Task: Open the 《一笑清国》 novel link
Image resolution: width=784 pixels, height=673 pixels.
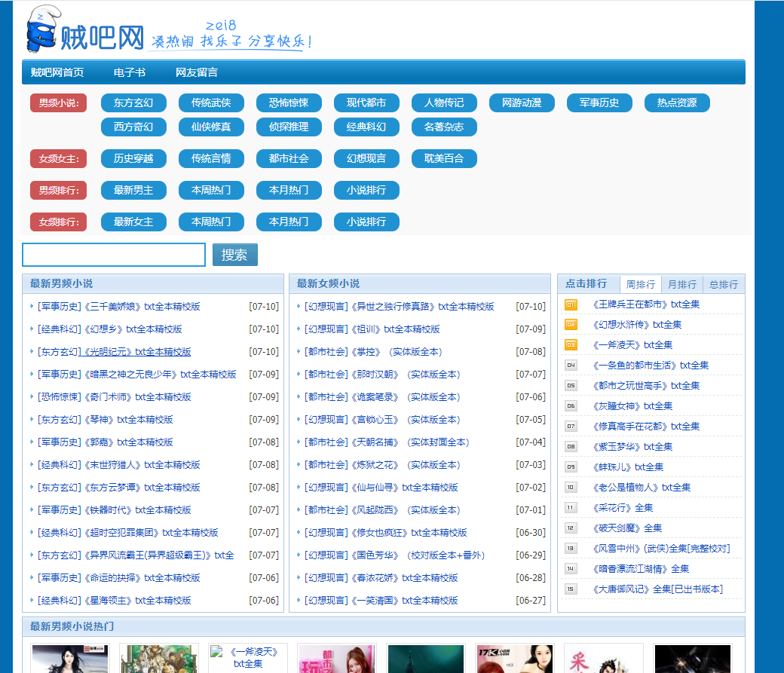Action: (404, 601)
